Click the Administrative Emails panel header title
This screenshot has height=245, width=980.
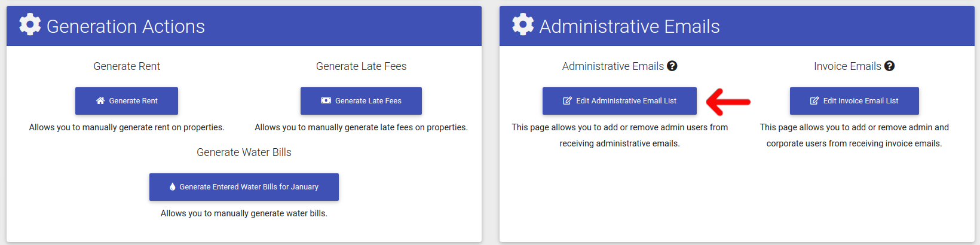(x=629, y=26)
